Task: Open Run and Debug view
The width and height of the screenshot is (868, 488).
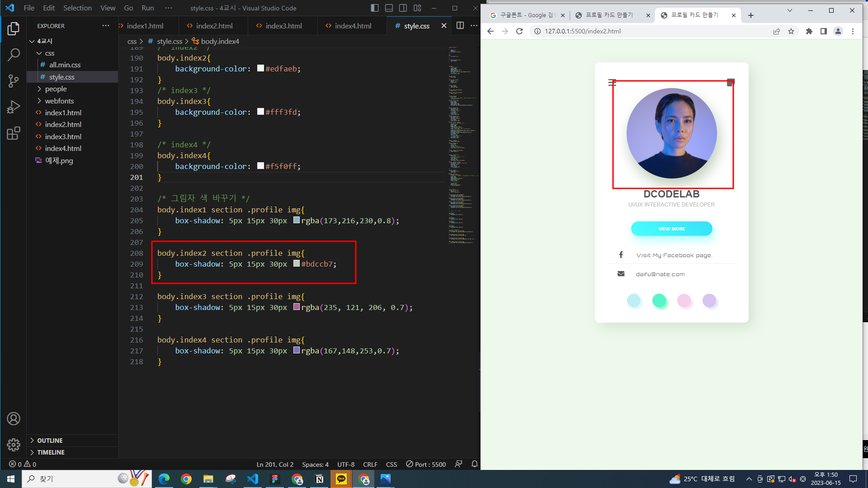Action: pyautogui.click(x=14, y=107)
